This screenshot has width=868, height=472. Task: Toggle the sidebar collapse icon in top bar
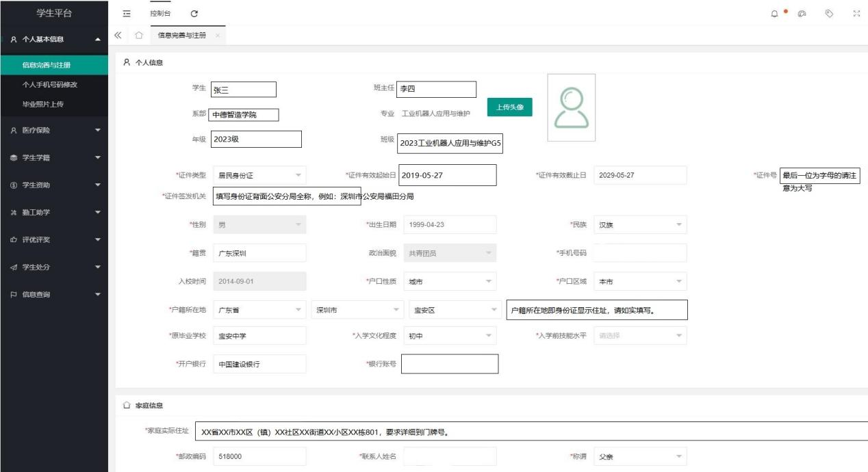[126, 14]
